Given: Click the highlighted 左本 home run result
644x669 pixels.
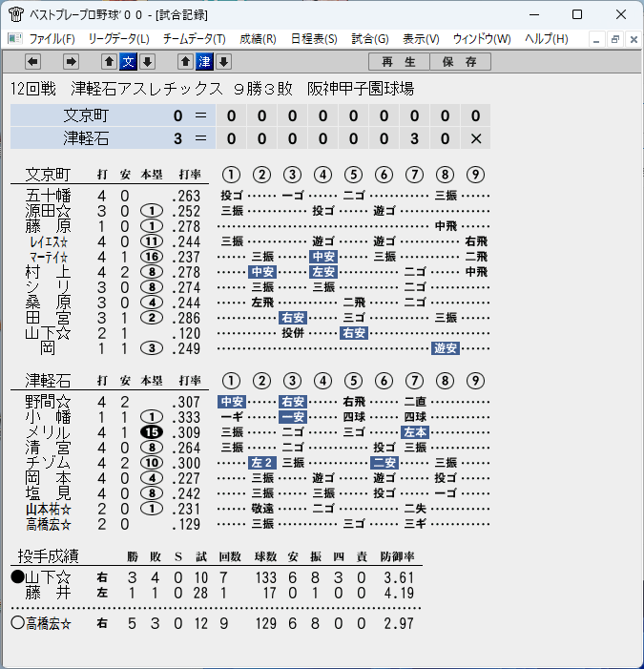Looking at the screenshot, I should (x=415, y=432).
